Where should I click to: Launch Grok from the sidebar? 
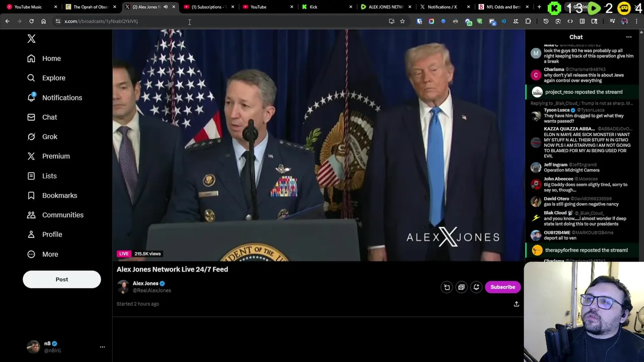(x=42, y=137)
